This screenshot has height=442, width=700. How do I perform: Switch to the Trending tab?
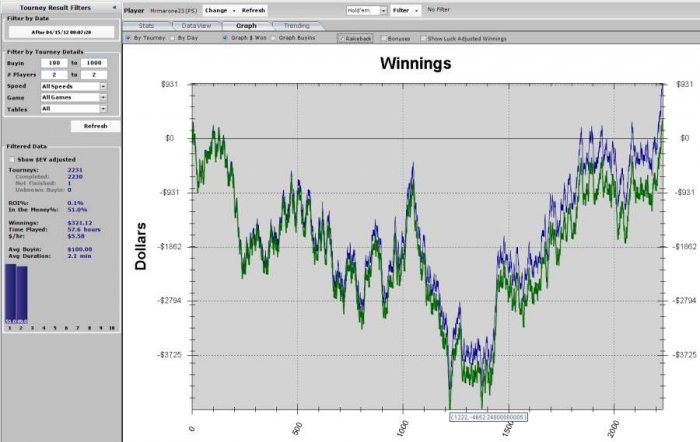[297, 26]
